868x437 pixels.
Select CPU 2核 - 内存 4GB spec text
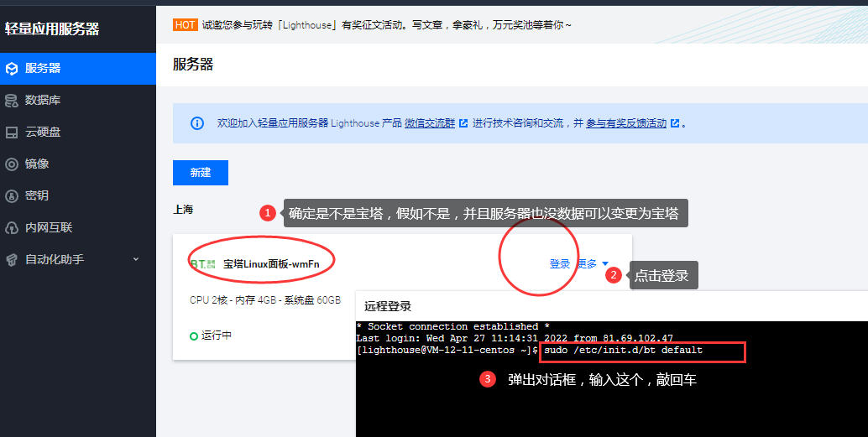tap(265, 300)
